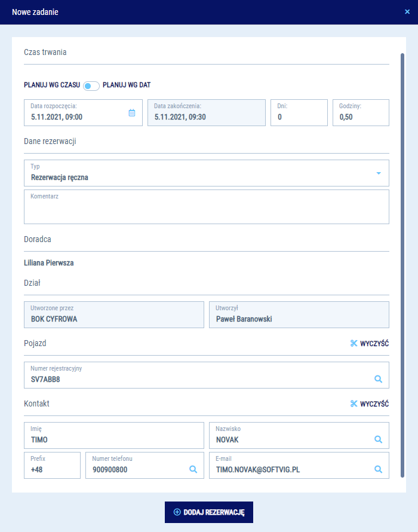
Task: Click WYCZYŚĆ in the Kontakt section
Action: (374, 403)
